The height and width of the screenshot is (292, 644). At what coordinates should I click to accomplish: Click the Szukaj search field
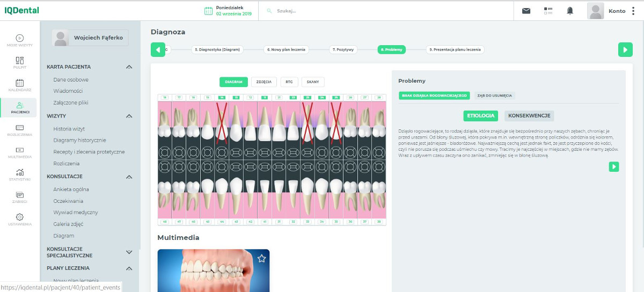pyautogui.click(x=386, y=11)
